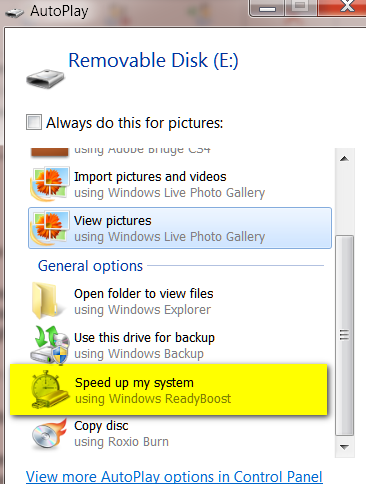Screen dimensions: 366x484
Task: Open View more AutoPlay options link
Action: (x=174, y=477)
